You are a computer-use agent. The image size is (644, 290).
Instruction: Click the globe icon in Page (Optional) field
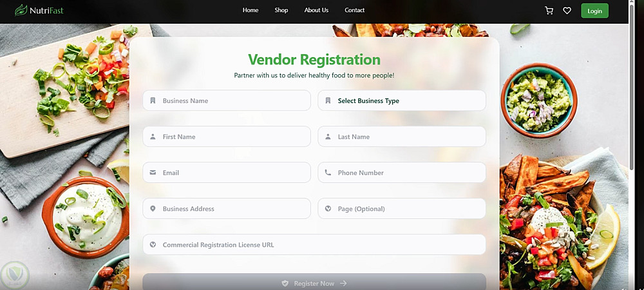pos(328,209)
